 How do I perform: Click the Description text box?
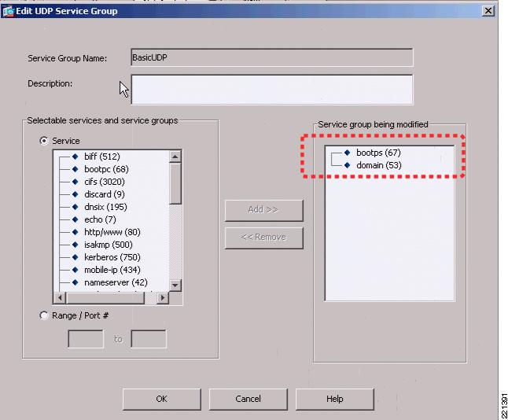pos(272,90)
